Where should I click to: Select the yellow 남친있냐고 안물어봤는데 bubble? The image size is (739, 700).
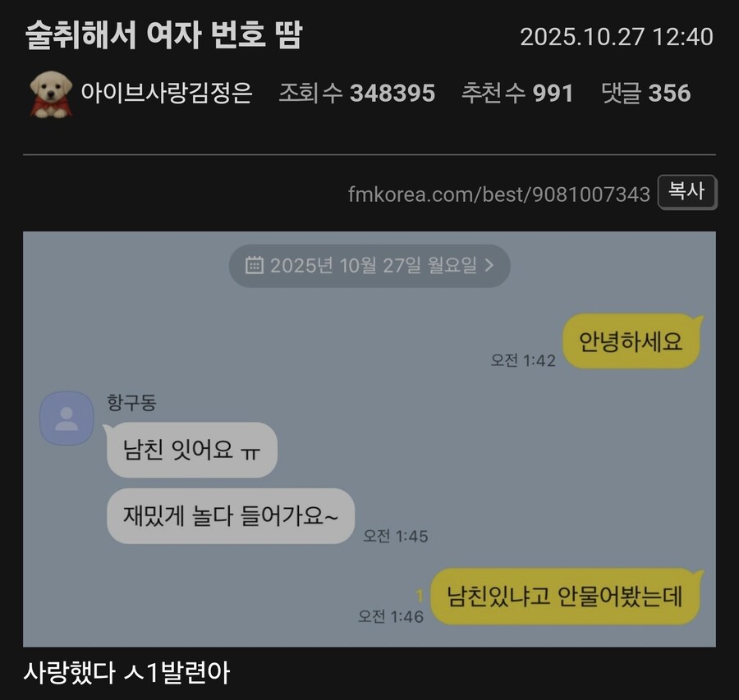(565, 597)
